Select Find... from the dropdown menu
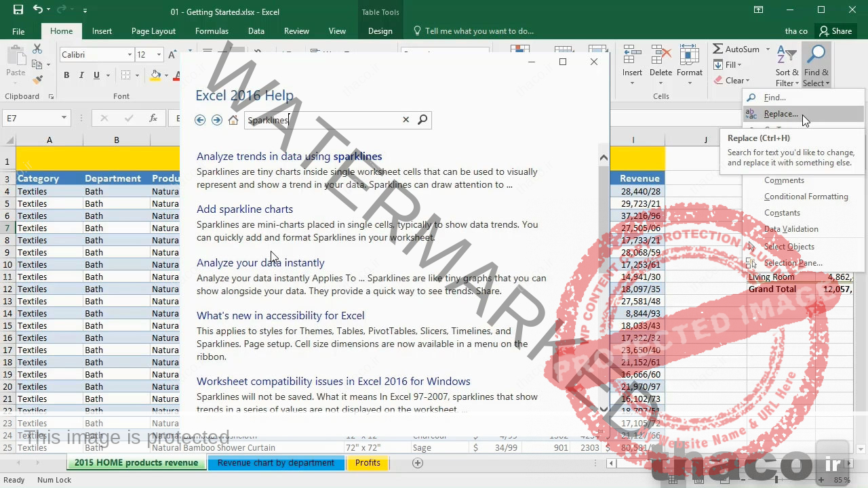 (804, 98)
